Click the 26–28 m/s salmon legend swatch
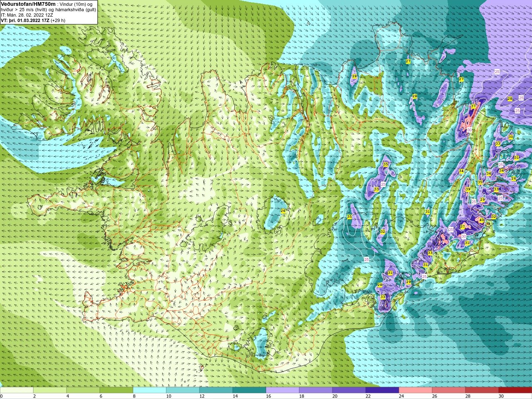 (449, 390)
